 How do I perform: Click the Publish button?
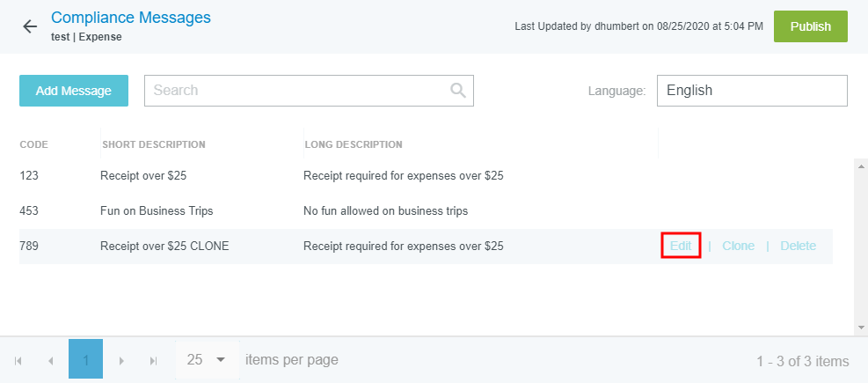pyautogui.click(x=810, y=26)
